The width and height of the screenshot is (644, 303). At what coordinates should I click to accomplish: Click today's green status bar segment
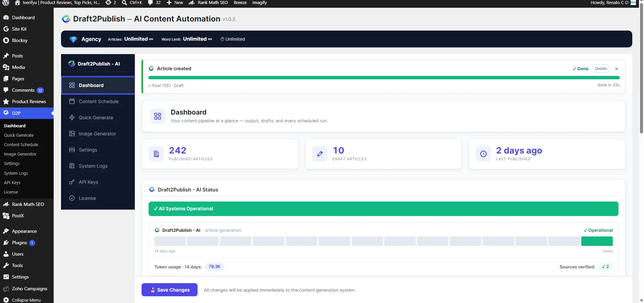coord(597,241)
